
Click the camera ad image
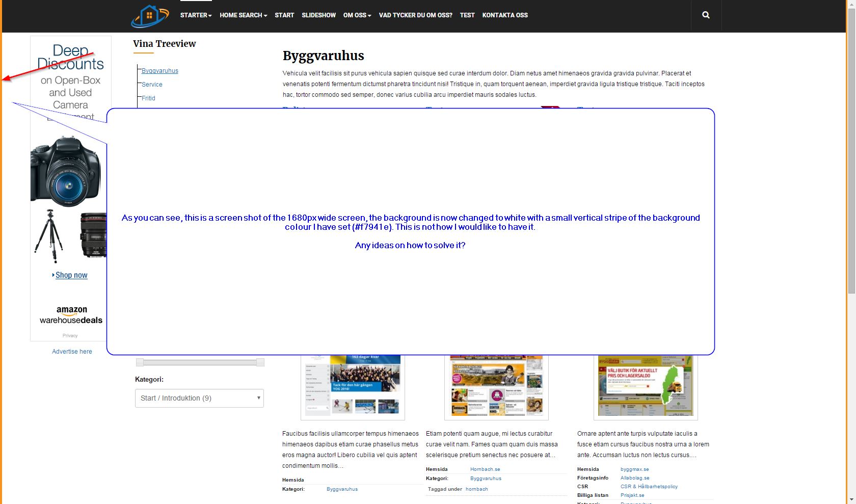(68, 199)
